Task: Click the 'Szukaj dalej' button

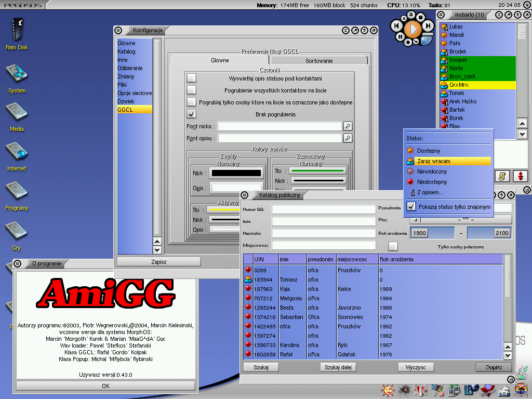Action: [338, 367]
